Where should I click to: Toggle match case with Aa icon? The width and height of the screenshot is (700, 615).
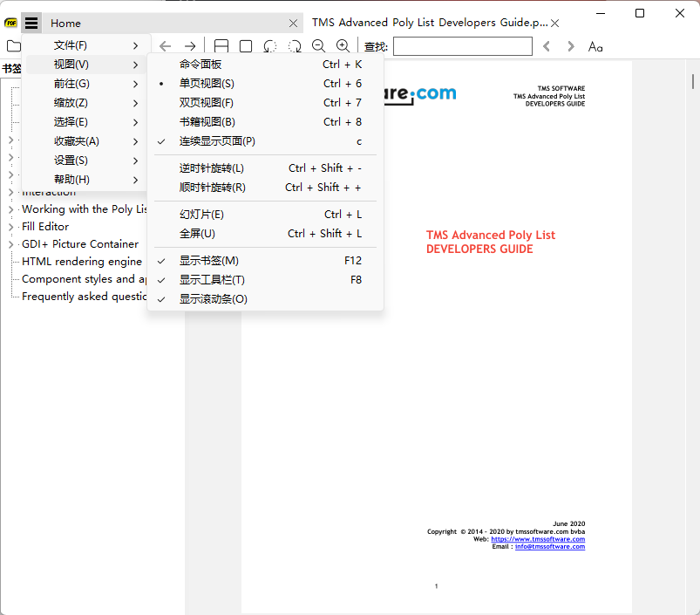tap(595, 46)
